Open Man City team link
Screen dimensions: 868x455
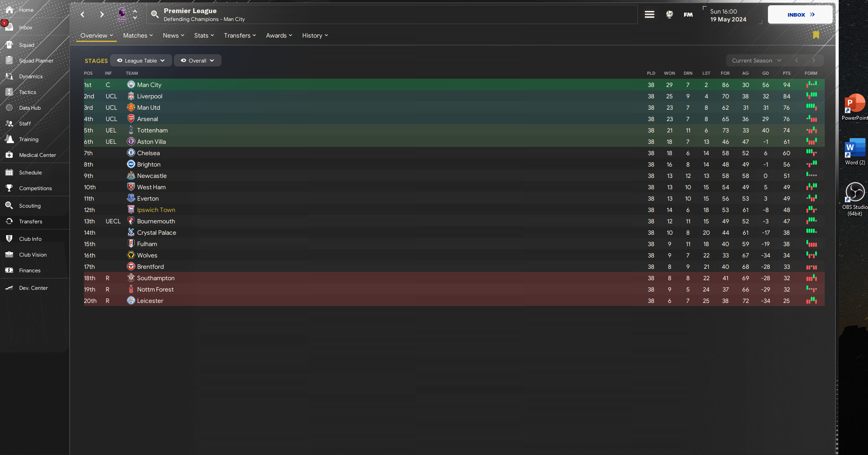pyautogui.click(x=149, y=85)
